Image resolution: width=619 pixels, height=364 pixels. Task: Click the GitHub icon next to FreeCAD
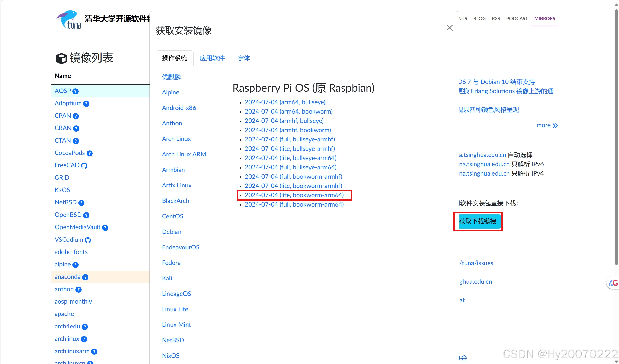84,166
